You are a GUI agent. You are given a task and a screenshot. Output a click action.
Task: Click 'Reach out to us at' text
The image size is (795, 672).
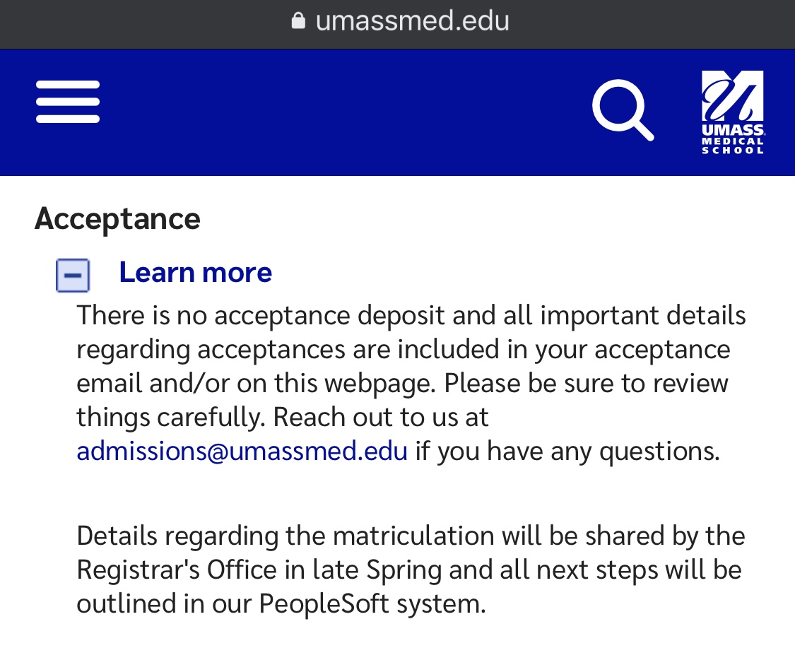[381, 417]
